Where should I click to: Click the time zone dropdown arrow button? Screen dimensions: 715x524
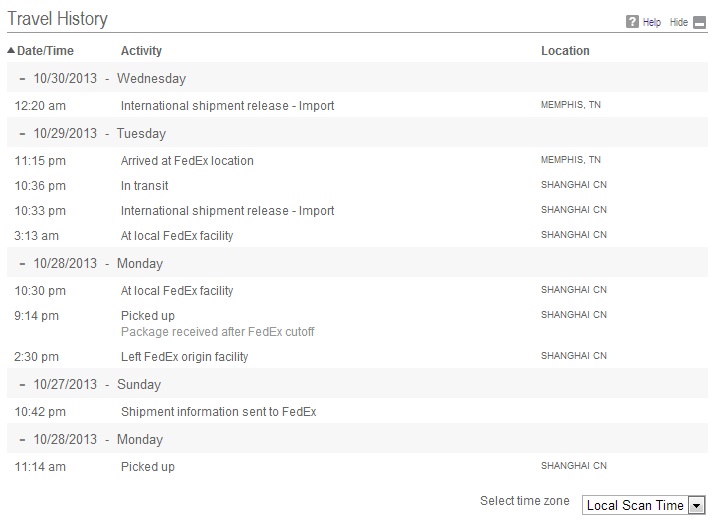pyautogui.click(x=696, y=505)
